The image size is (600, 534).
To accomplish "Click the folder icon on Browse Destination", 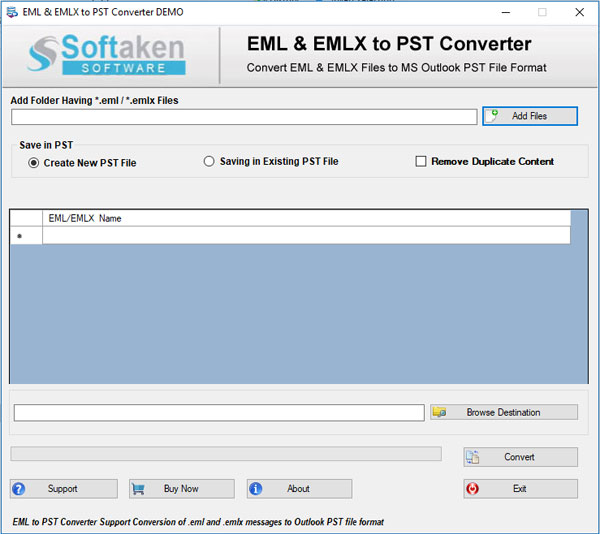I will (439, 412).
